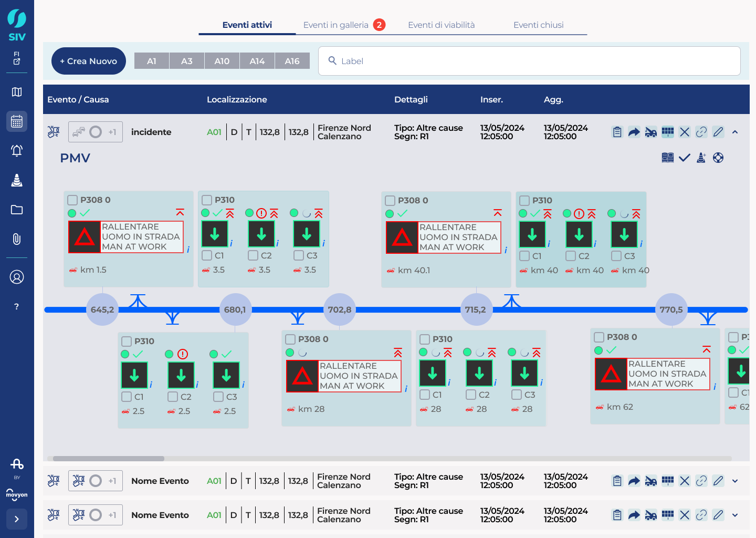Tick the P308 0 checkbox at km 62
The image size is (756, 538).
[599, 337]
